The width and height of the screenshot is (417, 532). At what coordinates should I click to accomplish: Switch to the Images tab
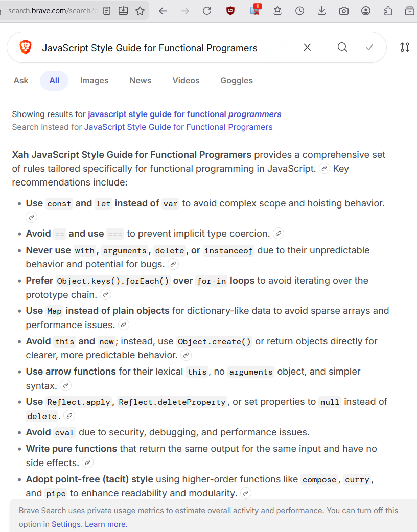(x=94, y=80)
